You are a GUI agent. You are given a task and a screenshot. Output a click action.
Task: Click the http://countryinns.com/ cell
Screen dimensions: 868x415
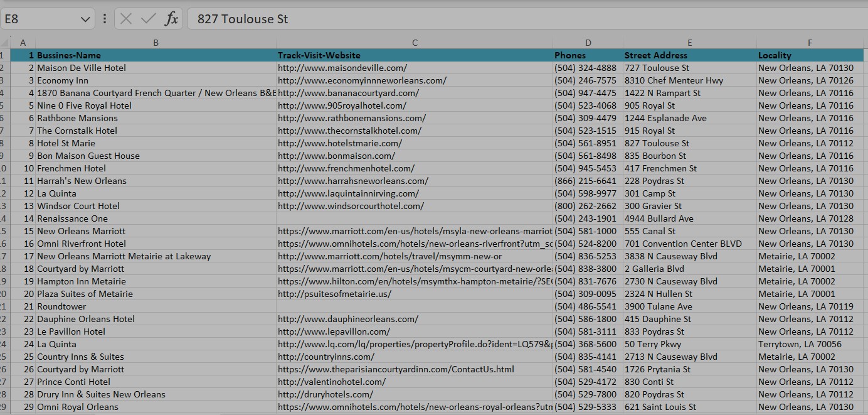click(415, 357)
